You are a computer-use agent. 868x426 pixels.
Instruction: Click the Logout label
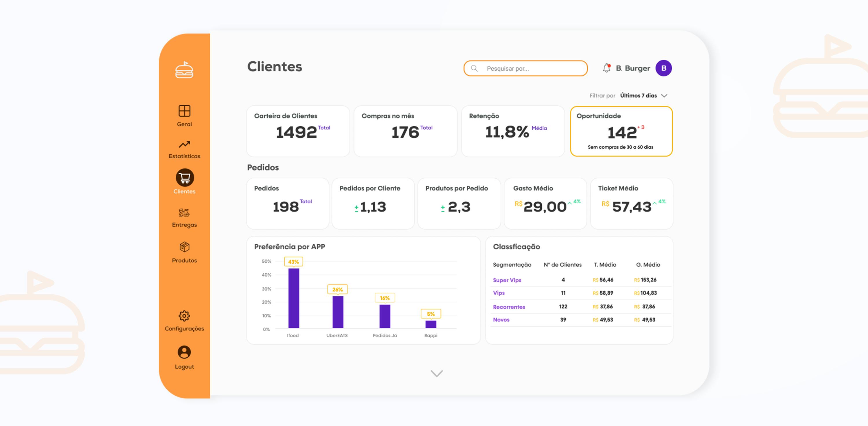point(184,367)
